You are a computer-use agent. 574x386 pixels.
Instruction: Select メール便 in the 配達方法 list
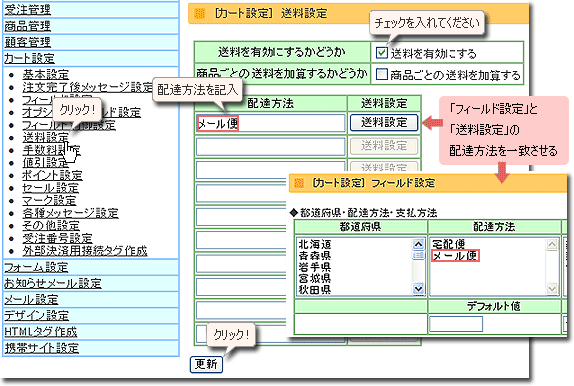[x=455, y=256]
